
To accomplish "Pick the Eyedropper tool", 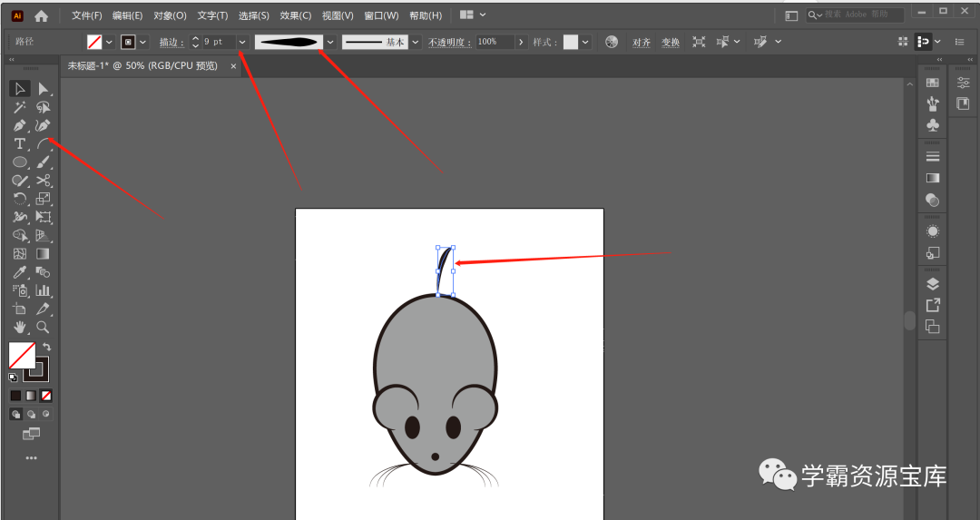I will [x=19, y=272].
